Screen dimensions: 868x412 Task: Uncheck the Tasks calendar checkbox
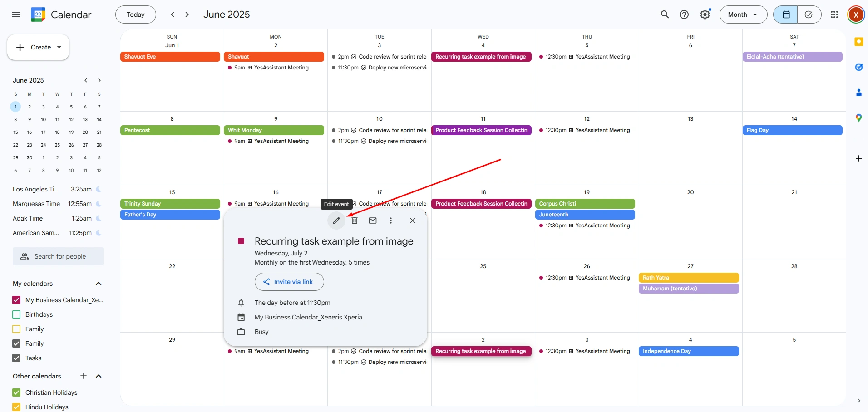click(x=17, y=358)
